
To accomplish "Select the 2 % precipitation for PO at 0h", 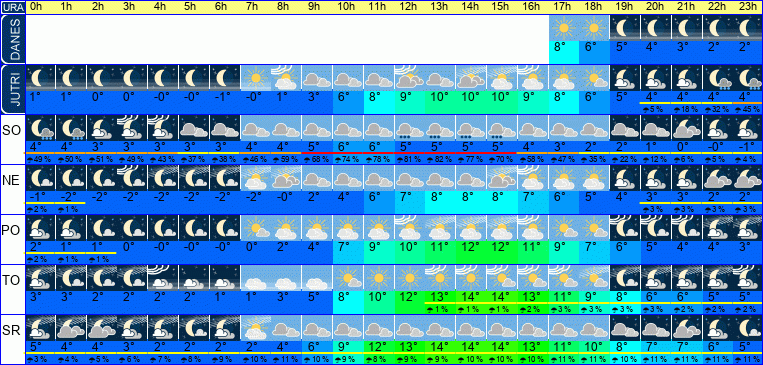I will click(x=38, y=259).
